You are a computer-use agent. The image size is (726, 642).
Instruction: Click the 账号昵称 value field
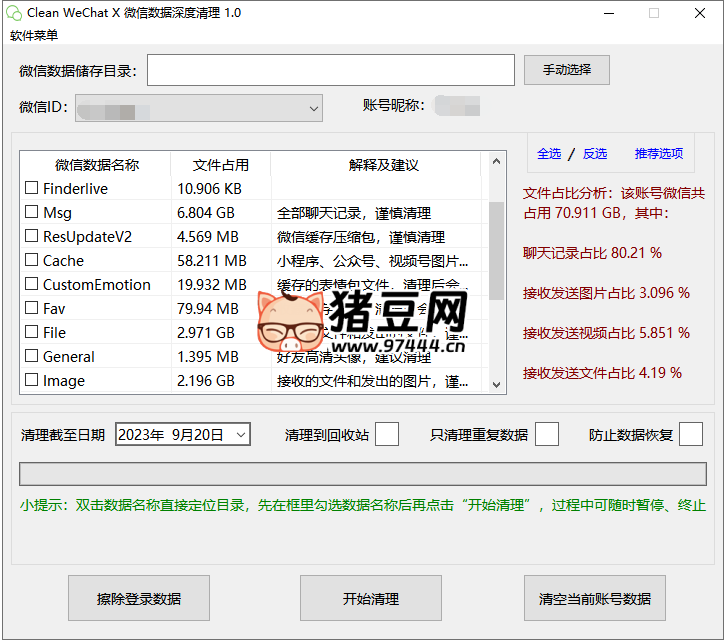457,106
